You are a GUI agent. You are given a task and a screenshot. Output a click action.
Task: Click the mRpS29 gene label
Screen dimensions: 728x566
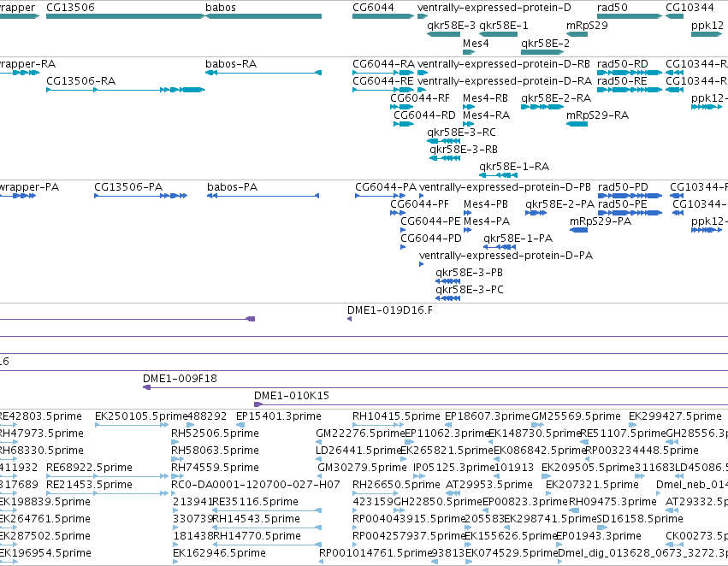coord(587,26)
